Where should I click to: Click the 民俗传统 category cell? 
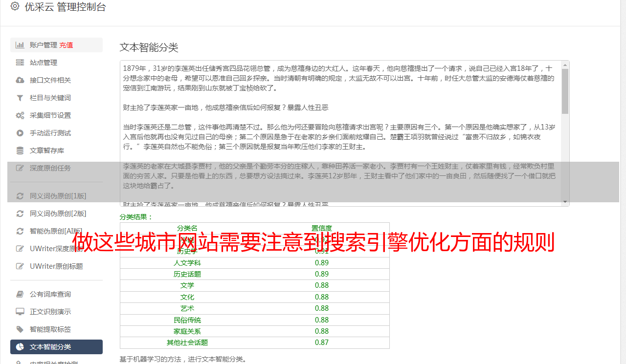click(187, 320)
